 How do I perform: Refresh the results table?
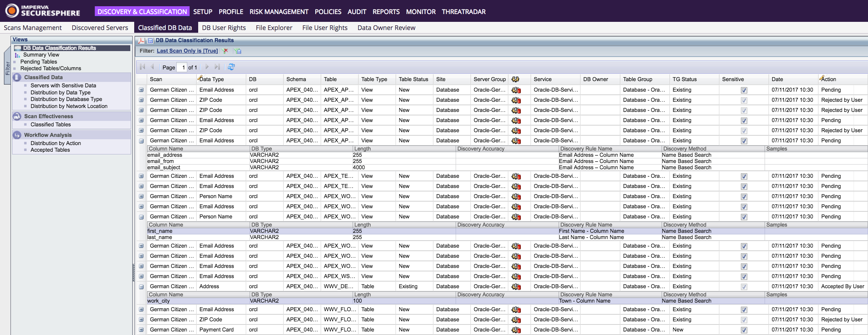click(231, 67)
